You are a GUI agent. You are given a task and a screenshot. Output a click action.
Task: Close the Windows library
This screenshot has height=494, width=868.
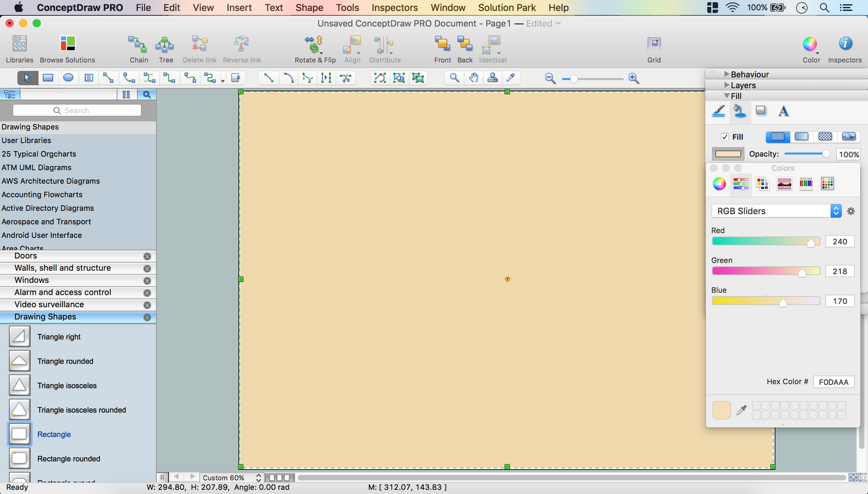(x=147, y=281)
